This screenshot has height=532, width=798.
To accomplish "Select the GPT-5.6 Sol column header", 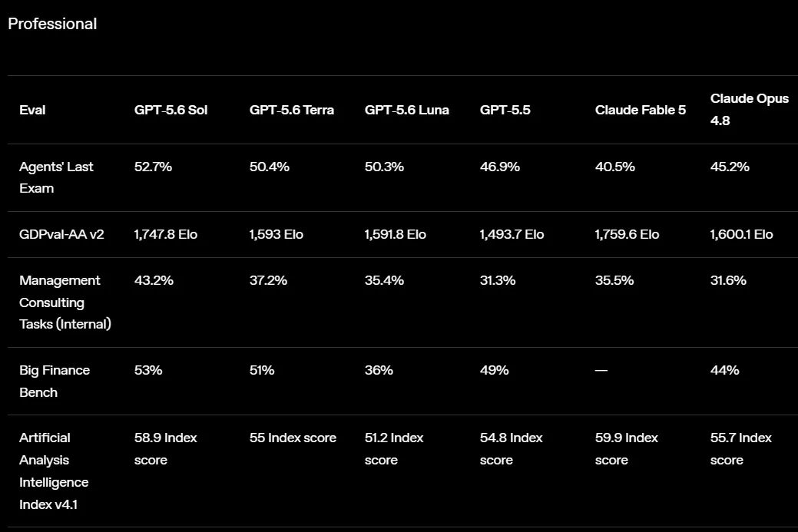I will (171, 110).
